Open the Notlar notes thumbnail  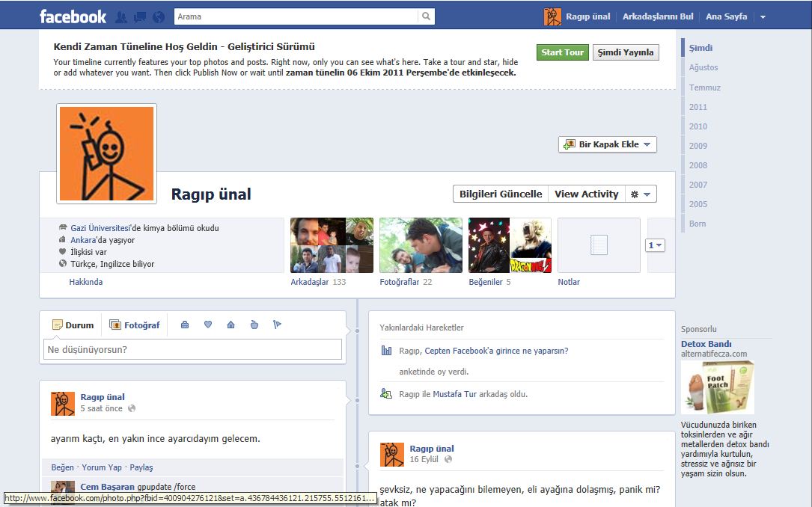point(599,245)
